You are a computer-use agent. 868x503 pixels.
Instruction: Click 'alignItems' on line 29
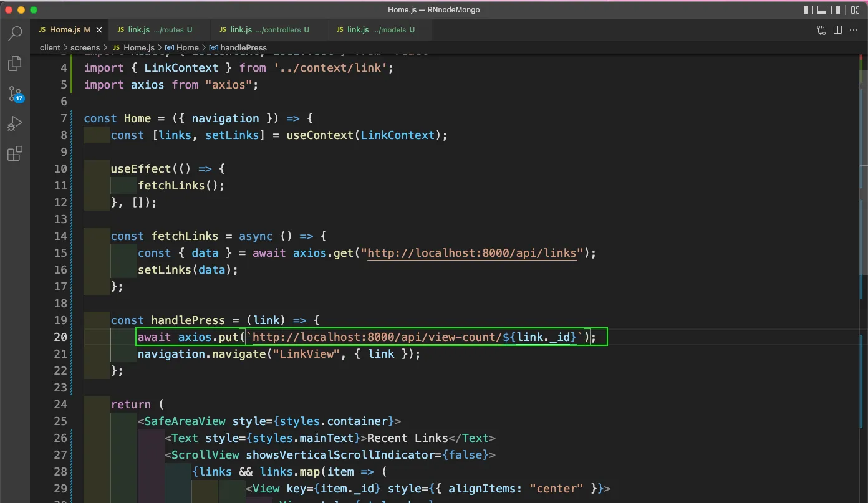(x=482, y=489)
